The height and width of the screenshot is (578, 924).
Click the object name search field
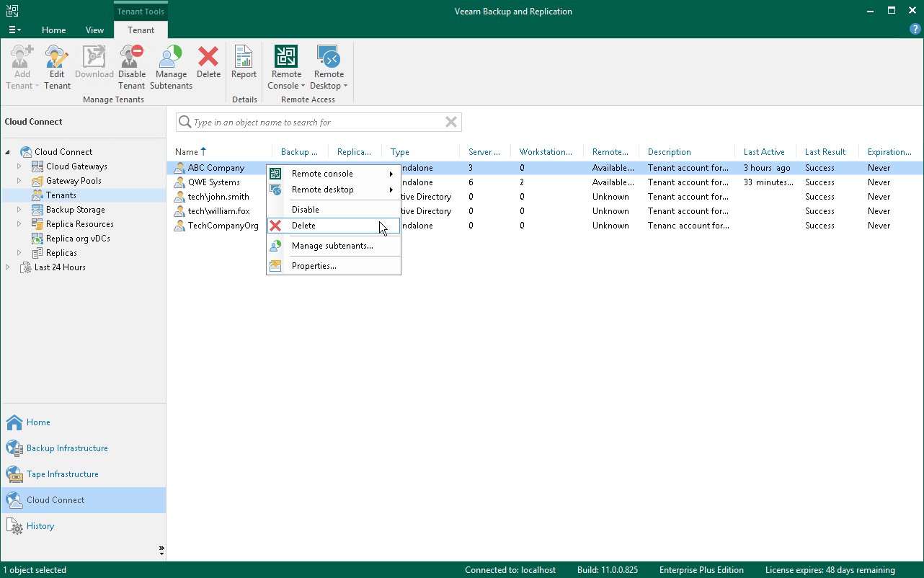319,123
